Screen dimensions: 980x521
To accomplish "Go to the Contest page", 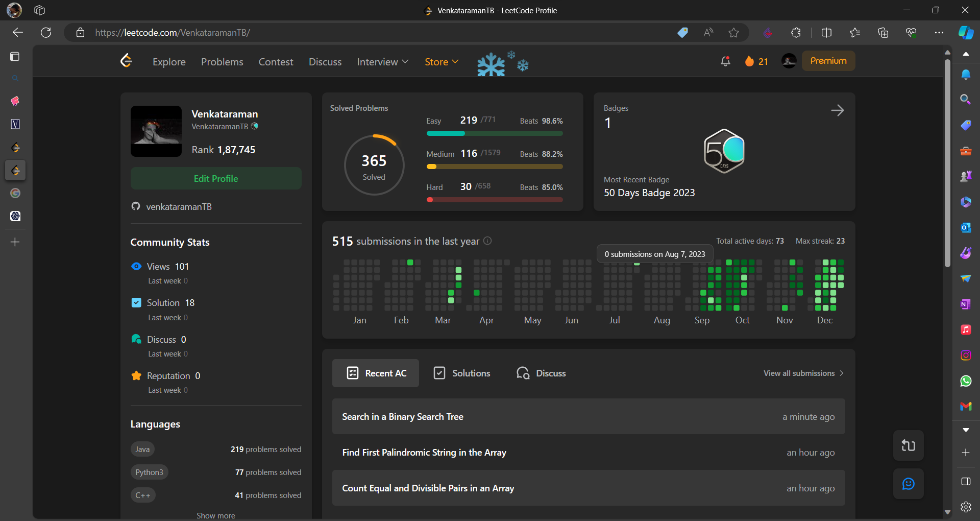I will [x=276, y=62].
